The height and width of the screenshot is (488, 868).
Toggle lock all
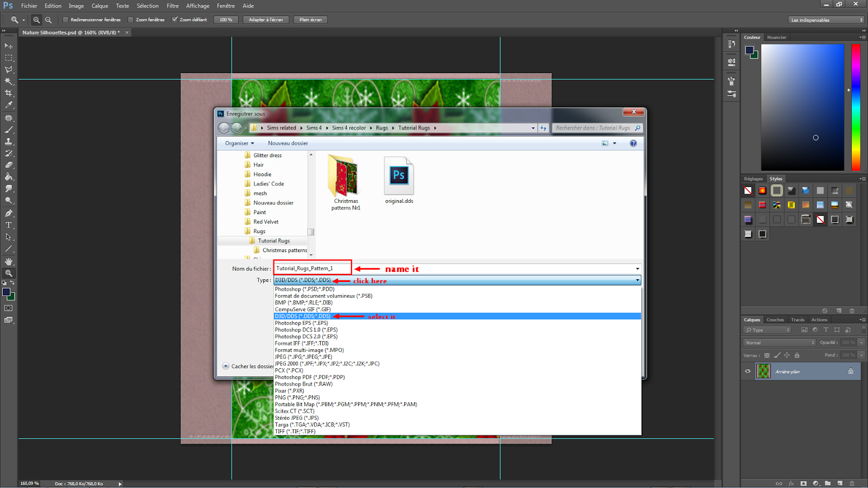pyautogui.click(x=797, y=355)
